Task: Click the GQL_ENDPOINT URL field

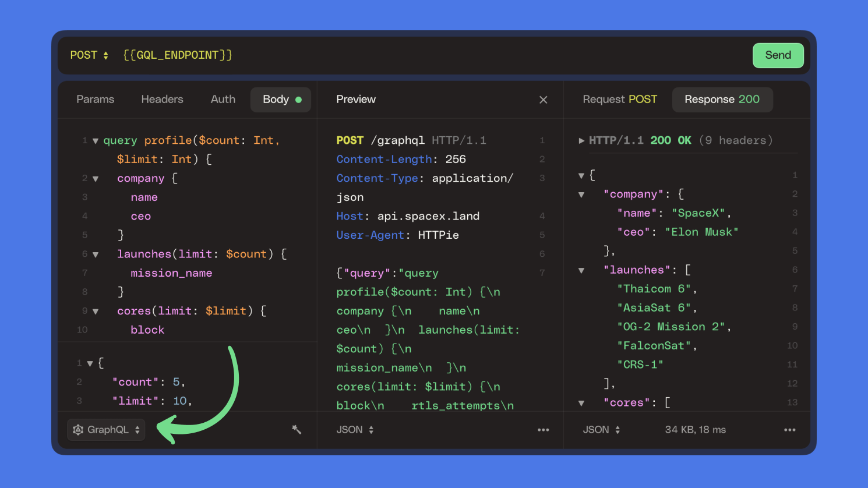Action: point(177,55)
